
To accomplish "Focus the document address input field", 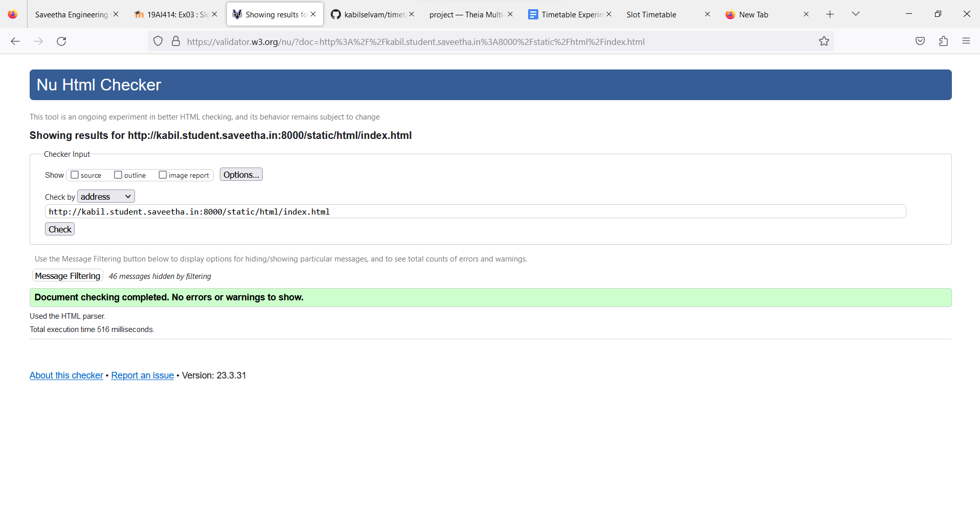I will pos(475,211).
